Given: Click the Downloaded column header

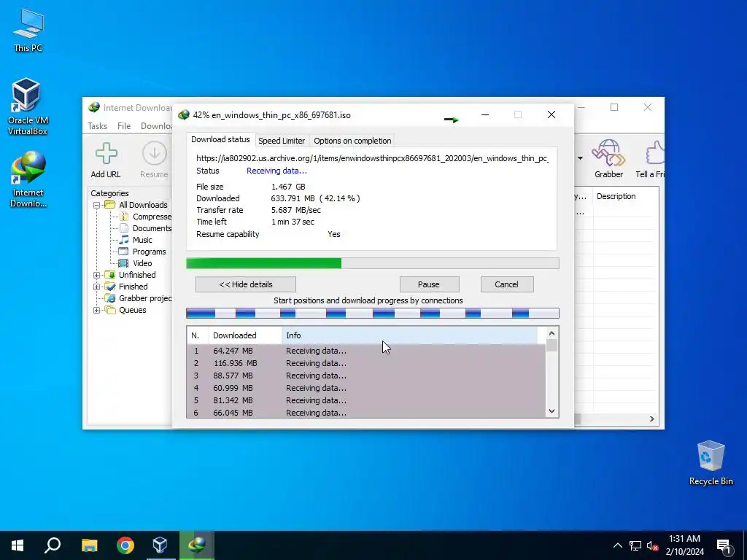Looking at the screenshot, I should (245, 335).
